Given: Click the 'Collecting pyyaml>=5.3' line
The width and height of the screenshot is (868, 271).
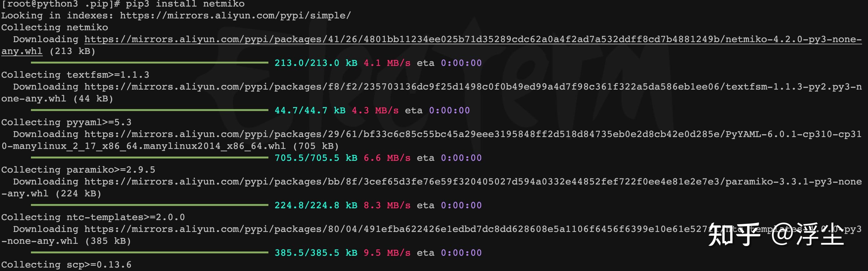Looking at the screenshot, I should (66, 122).
